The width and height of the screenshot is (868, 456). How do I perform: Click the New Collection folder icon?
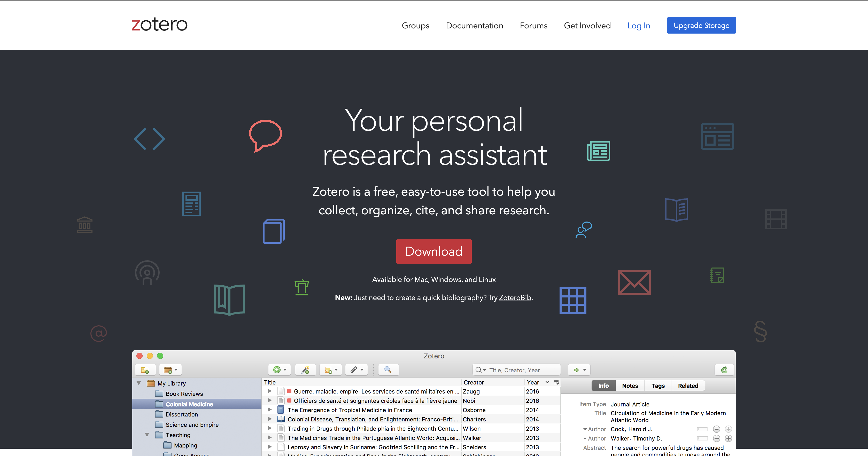pos(145,370)
